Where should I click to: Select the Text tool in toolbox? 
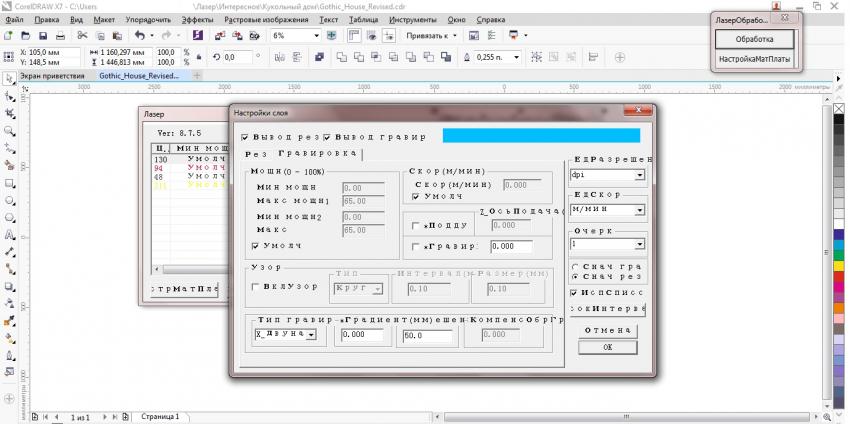point(10,235)
